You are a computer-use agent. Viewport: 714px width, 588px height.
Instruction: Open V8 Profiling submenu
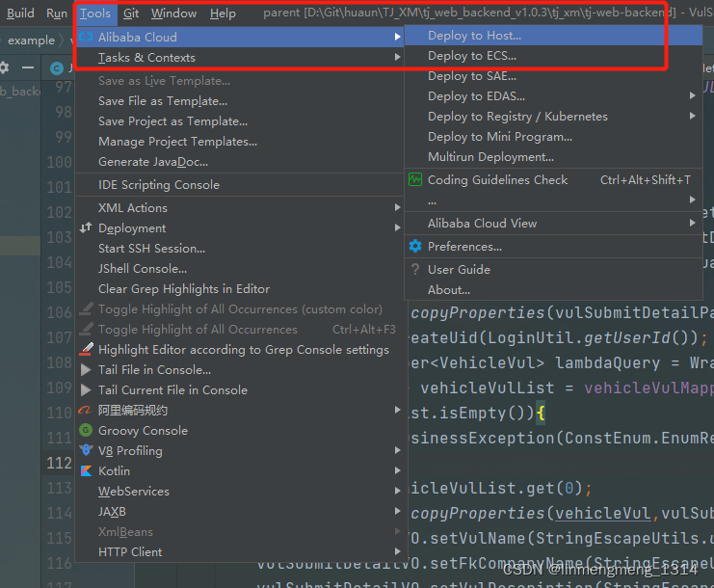pyautogui.click(x=240, y=451)
